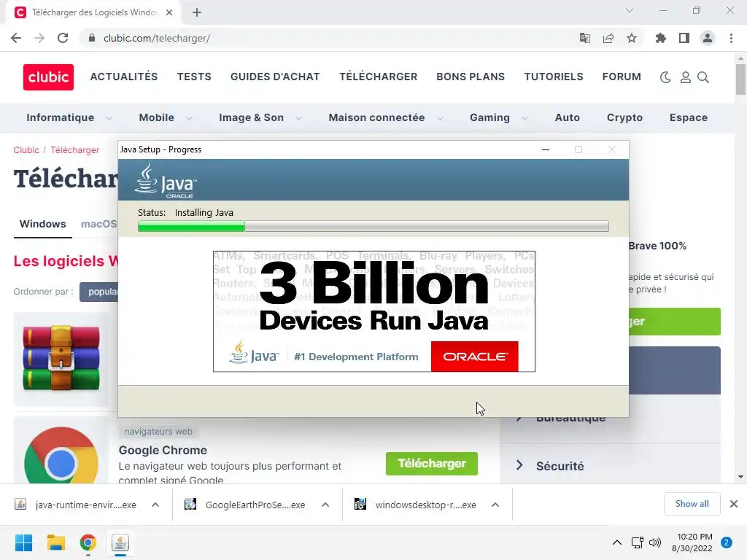
Task: Open the Chrome profile avatar
Action: click(708, 38)
